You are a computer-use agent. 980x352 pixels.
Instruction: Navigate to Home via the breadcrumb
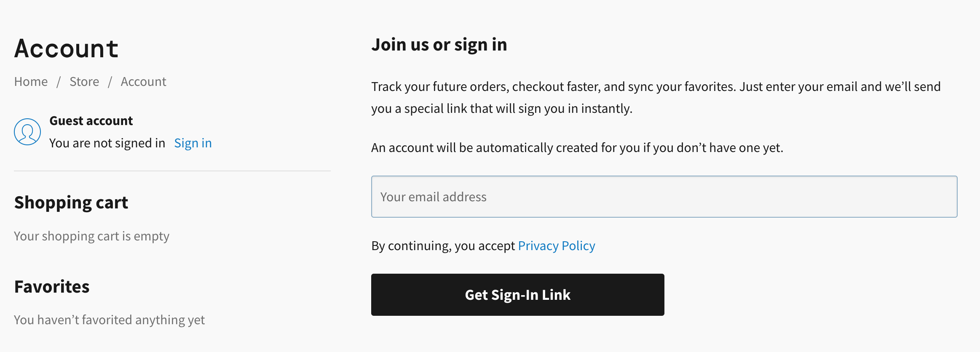coord(30,81)
